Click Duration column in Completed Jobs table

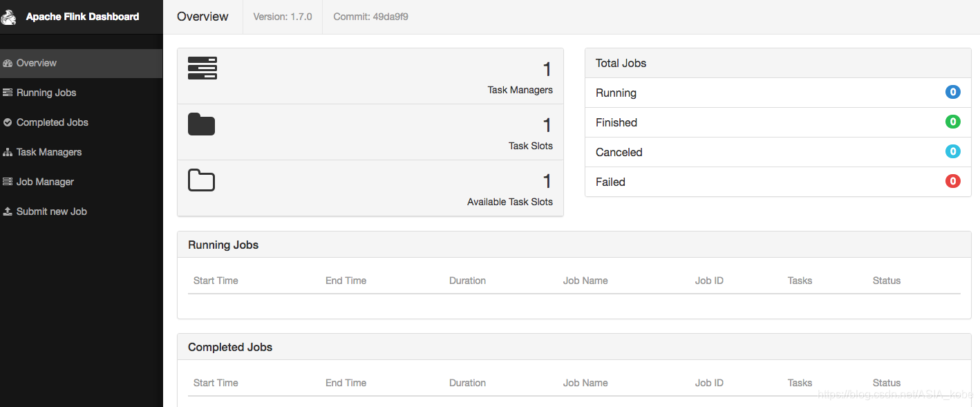pyautogui.click(x=467, y=383)
